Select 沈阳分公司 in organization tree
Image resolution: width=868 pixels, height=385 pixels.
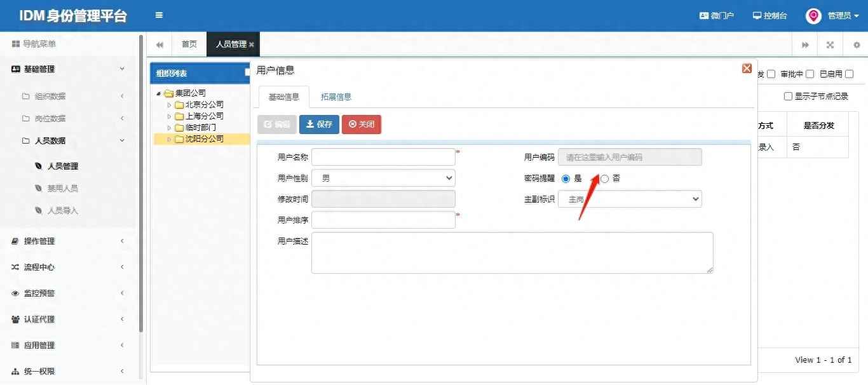point(204,139)
